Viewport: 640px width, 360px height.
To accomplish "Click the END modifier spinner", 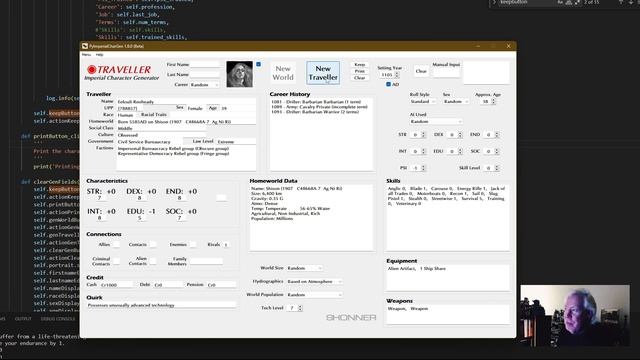I will tap(491, 134).
